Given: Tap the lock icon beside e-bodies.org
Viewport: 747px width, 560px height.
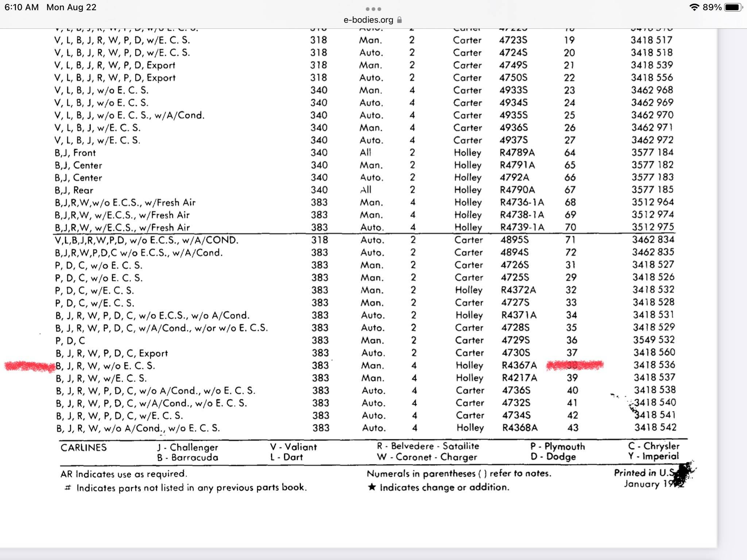Looking at the screenshot, I should pyautogui.click(x=399, y=20).
